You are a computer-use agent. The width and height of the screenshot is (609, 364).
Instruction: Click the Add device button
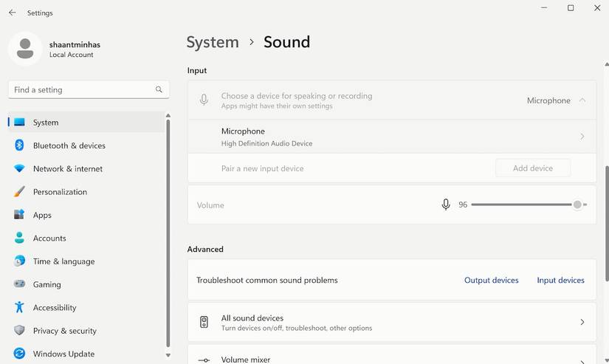tap(532, 168)
